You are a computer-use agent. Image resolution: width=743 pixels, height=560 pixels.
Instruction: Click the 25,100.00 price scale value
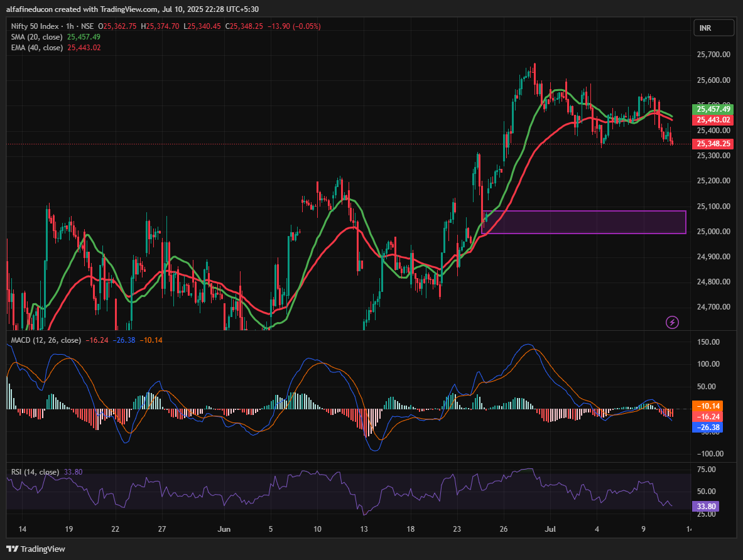(713, 206)
